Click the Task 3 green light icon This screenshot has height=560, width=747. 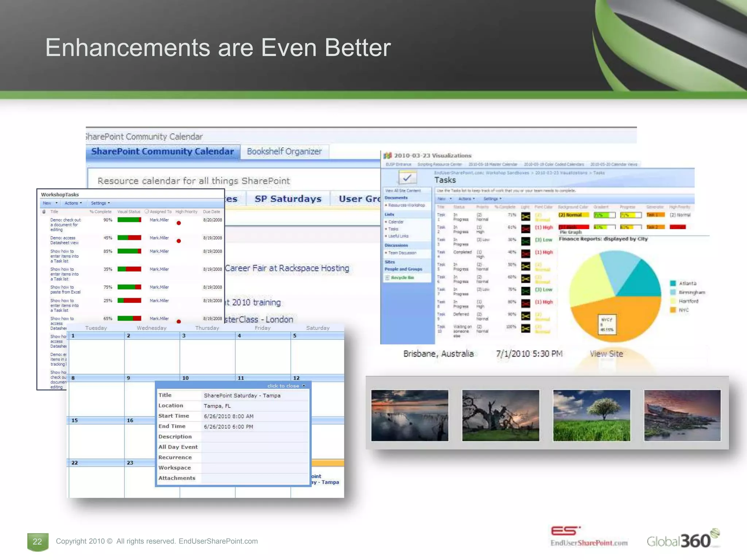526,241
